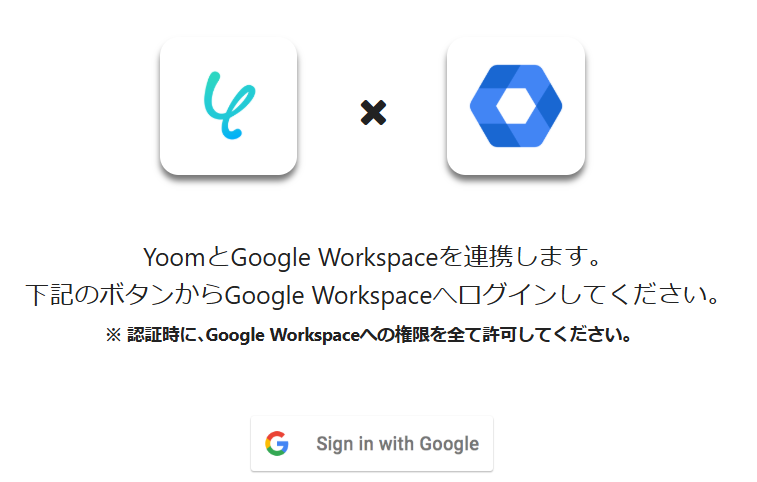The width and height of the screenshot is (757, 482).
Task: Click the teal Yoom logo icon
Action: 229,105
